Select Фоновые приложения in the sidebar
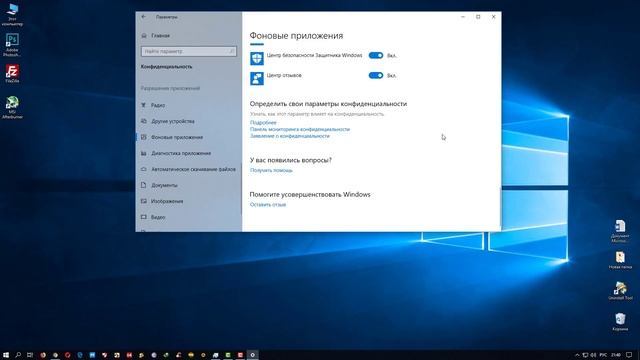The image size is (640, 360). tap(189, 137)
